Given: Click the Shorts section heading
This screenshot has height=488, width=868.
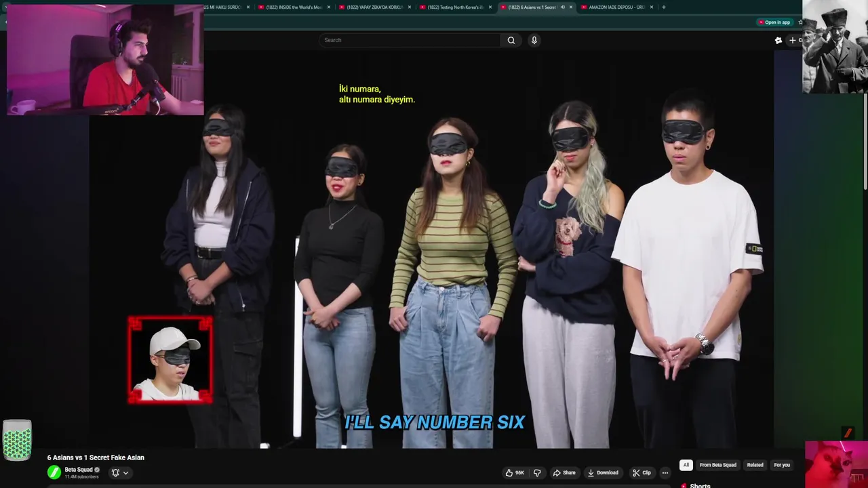Looking at the screenshot, I should (700, 485).
